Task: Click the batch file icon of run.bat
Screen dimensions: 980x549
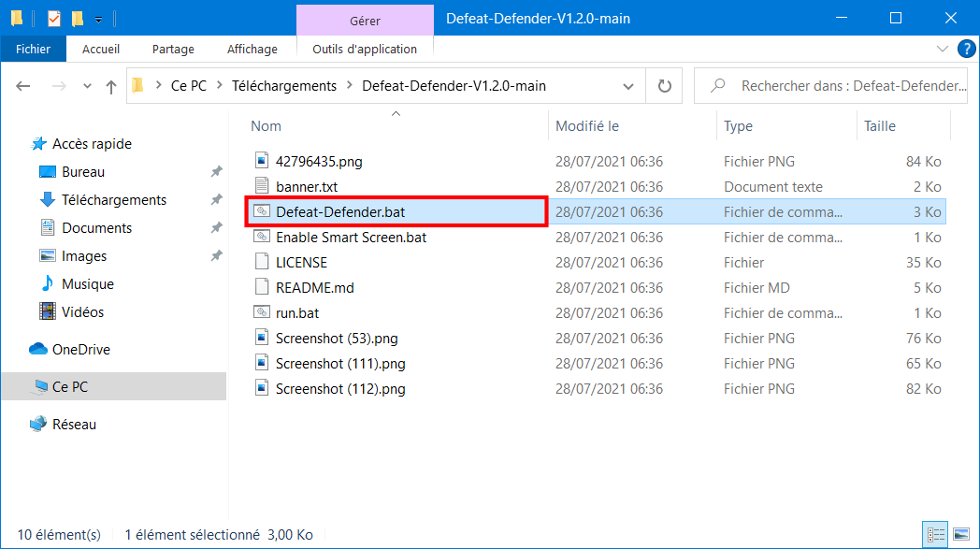Action: coord(262,312)
